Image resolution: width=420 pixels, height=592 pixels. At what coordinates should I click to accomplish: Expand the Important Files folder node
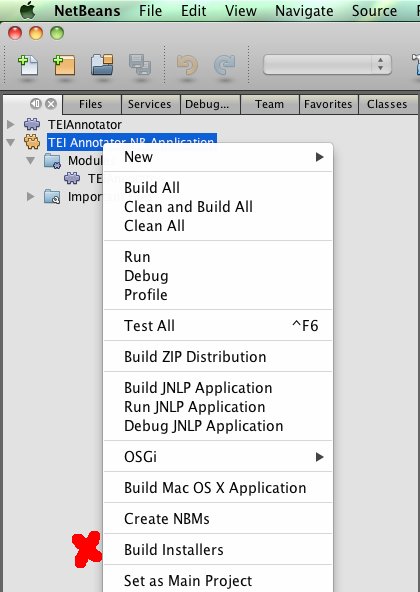click(x=31, y=197)
